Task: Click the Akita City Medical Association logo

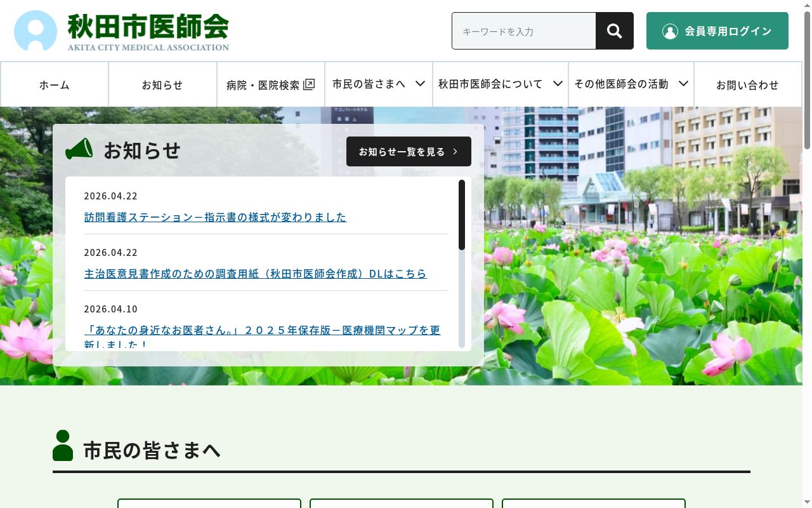Action: pos(121,30)
